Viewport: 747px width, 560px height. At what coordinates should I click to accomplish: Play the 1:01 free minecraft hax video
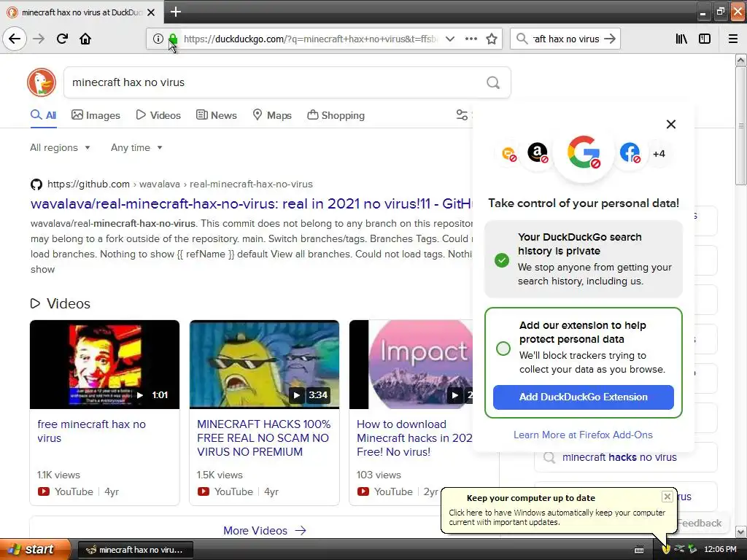coord(104,365)
